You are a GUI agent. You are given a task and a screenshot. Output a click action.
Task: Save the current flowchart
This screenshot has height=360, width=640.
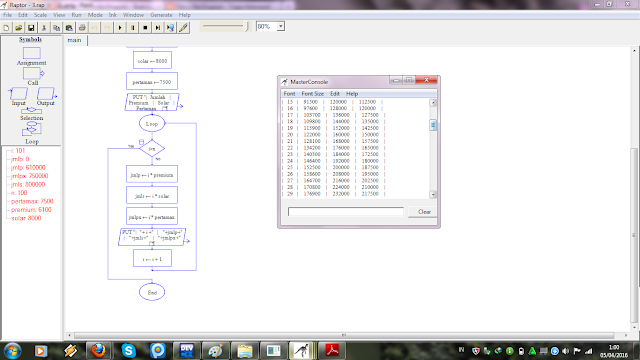pos(31,28)
